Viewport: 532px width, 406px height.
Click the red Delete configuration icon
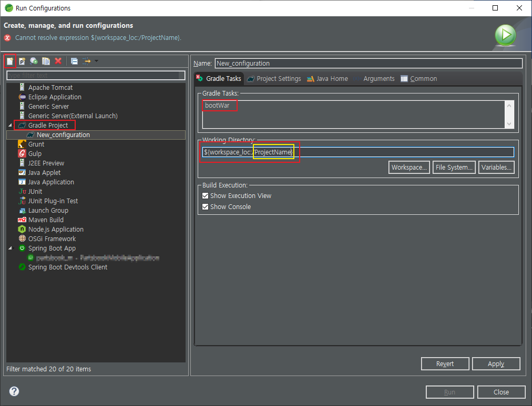click(x=58, y=61)
